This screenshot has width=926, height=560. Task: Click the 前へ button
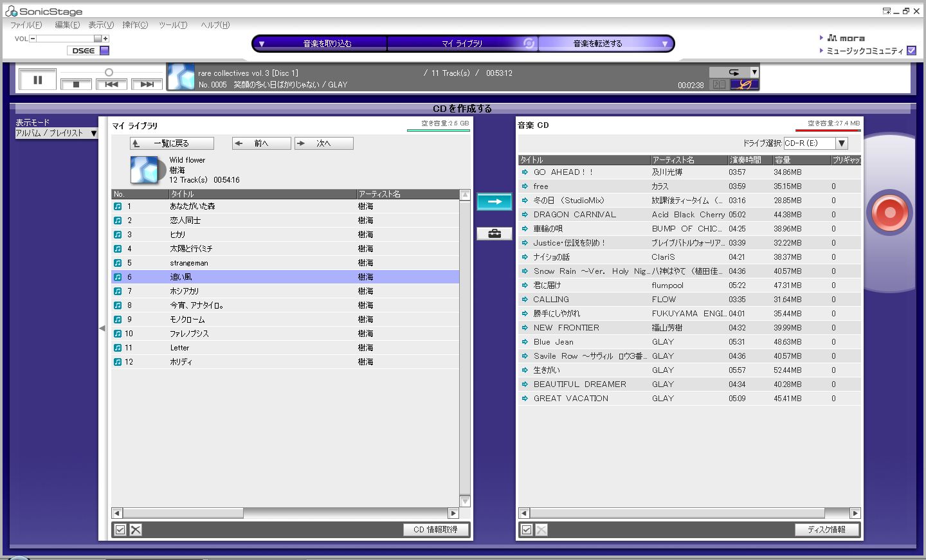tap(262, 143)
